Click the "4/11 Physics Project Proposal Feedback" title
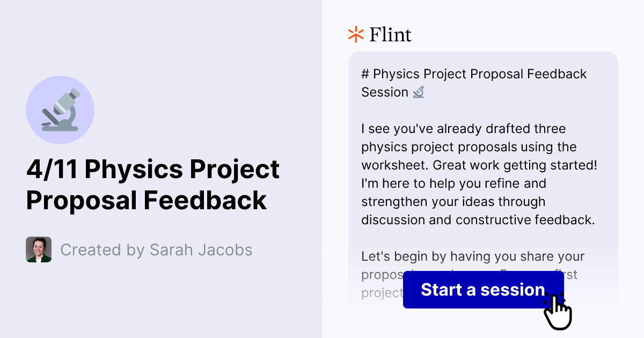Image resolution: width=644 pixels, height=338 pixels. click(x=152, y=185)
